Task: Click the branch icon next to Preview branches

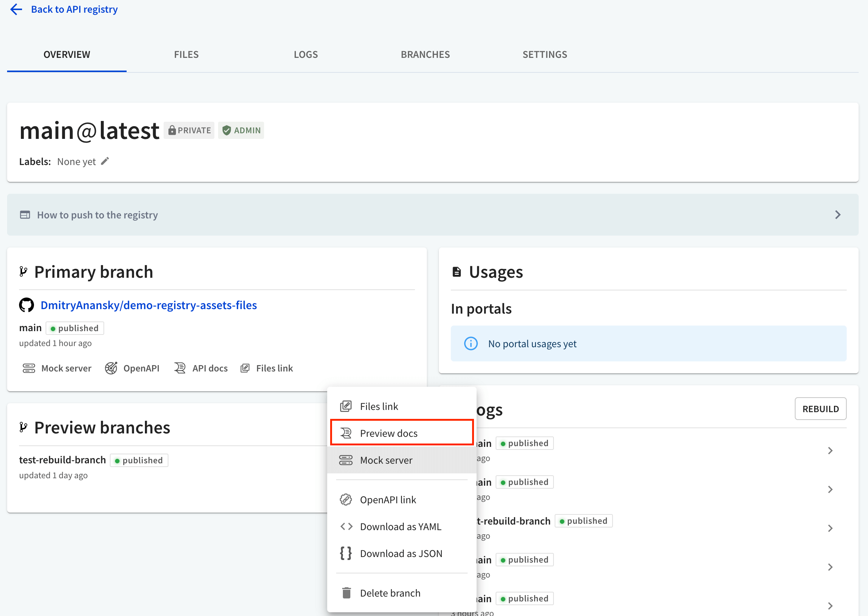Action: pos(24,427)
